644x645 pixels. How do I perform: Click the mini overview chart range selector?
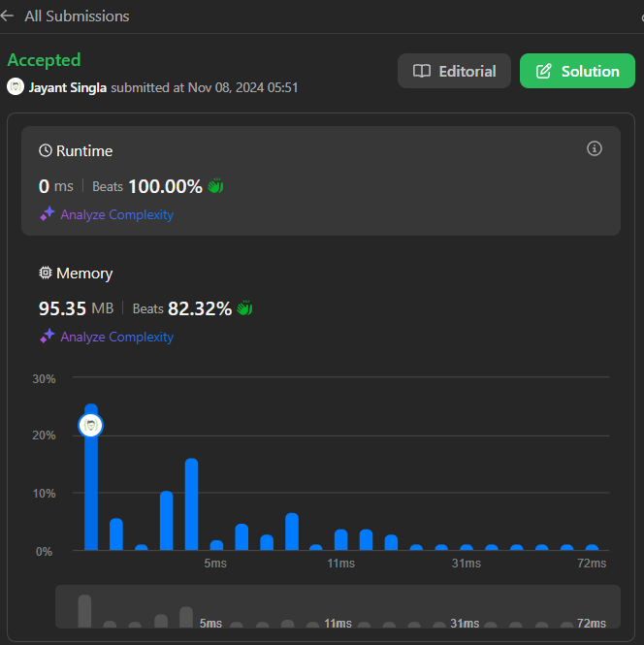pos(338,610)
